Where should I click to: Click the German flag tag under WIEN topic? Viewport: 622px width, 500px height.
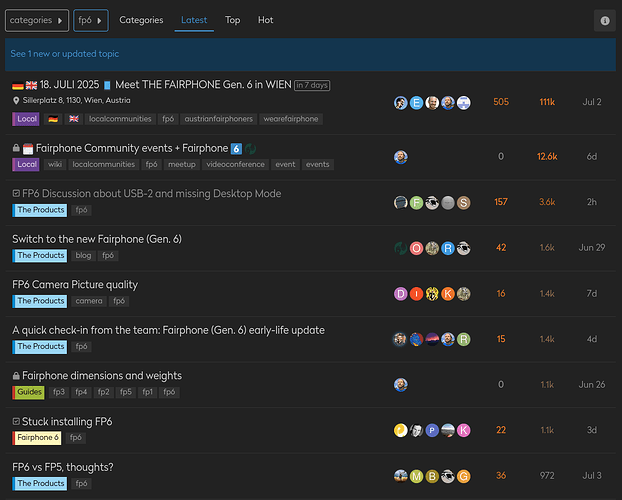click(51, 119)
